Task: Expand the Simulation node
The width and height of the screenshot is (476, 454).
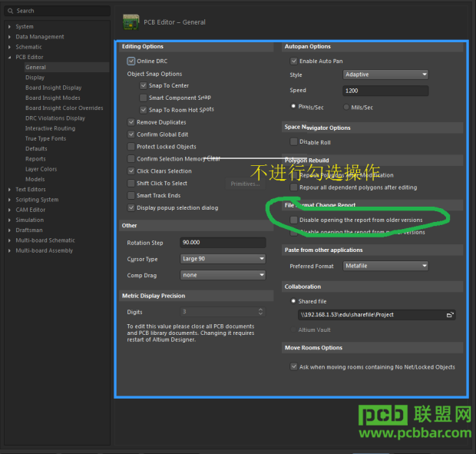Action: click(x=9, y=220)
